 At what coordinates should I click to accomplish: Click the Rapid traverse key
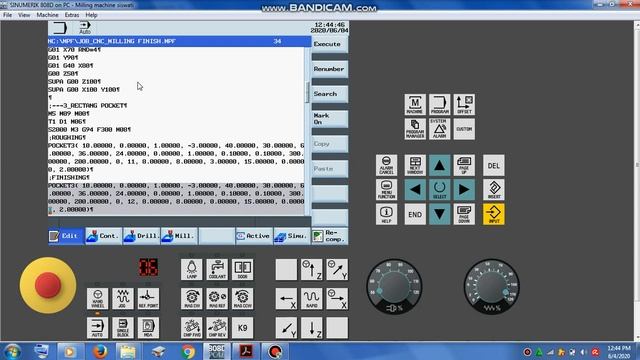tap(311, 298)
